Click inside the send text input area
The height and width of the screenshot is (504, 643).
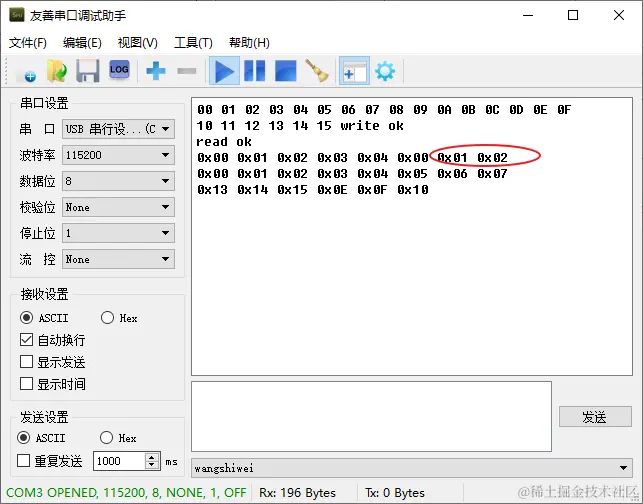(371, 416)
